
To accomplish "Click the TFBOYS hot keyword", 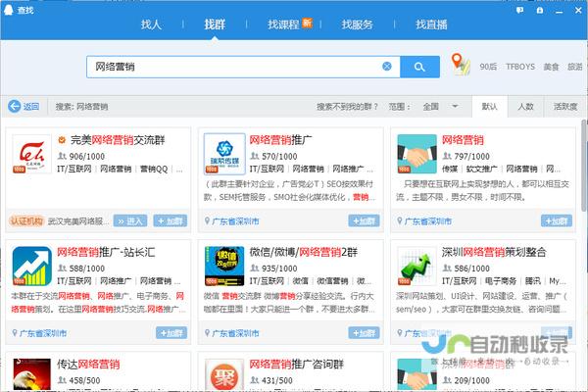I will (x=520, y=67).
